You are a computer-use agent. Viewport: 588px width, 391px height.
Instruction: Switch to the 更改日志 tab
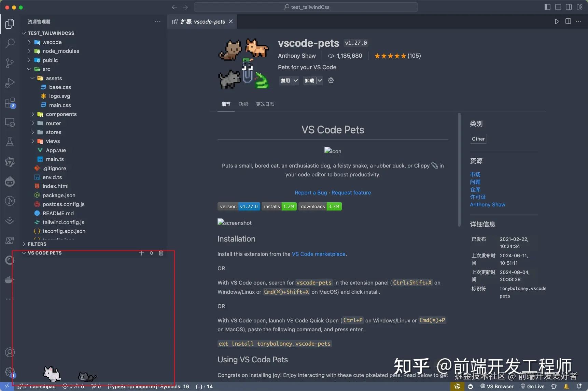coord(265,104)
